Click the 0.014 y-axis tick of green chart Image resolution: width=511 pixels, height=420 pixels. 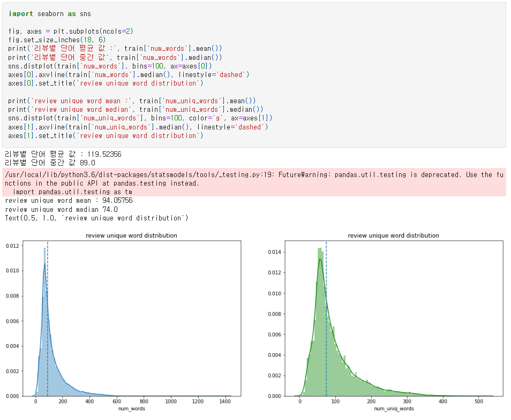click(274, 252)
